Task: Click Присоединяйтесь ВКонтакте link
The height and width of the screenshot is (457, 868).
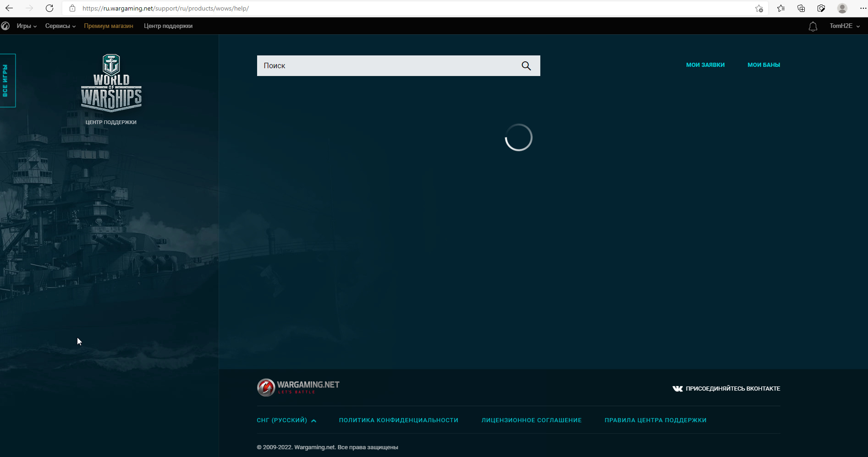Action: [x=726, y=389]
